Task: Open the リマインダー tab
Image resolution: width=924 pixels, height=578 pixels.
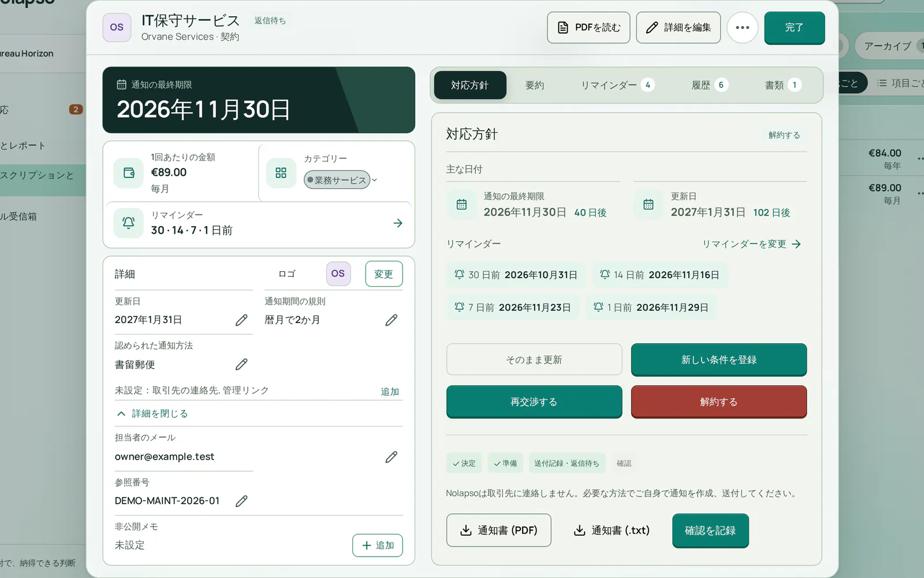Action: pos(617,86)
